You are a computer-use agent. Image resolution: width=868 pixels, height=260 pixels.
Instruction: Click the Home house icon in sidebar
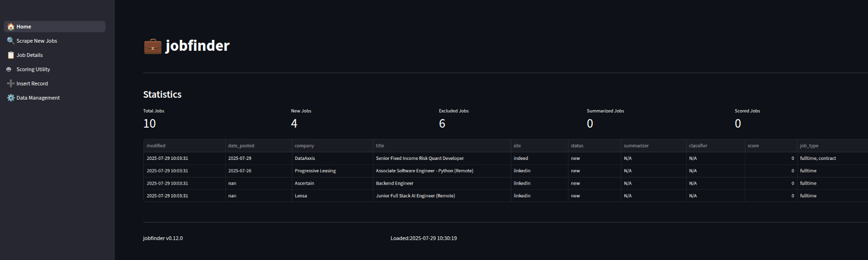coord(10,27)
